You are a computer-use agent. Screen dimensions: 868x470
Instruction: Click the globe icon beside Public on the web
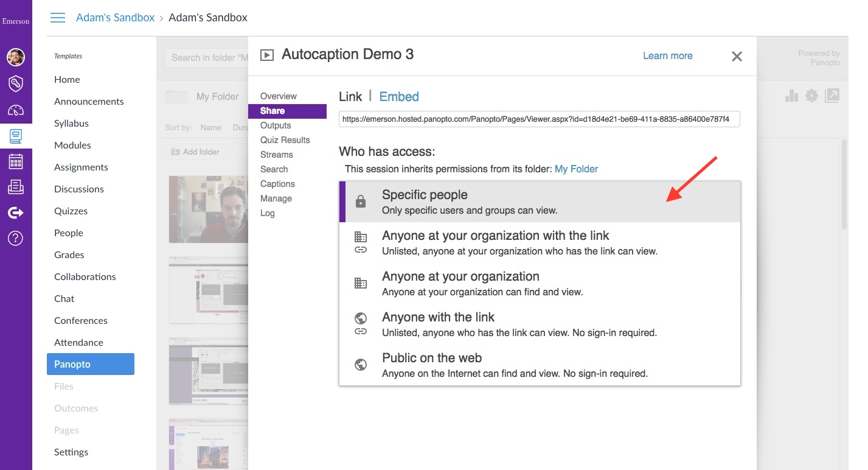(361, 365)
